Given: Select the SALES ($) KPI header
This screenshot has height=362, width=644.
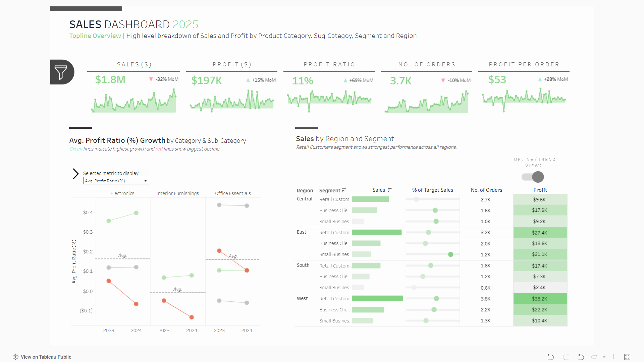Looking at the screenshot, I should [x=134, y=64].
